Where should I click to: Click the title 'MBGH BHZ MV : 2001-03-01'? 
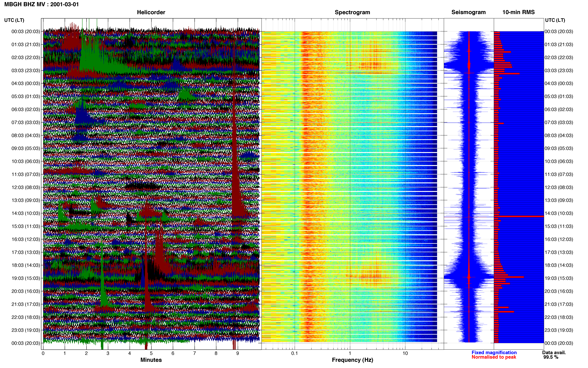click(42, 4)
